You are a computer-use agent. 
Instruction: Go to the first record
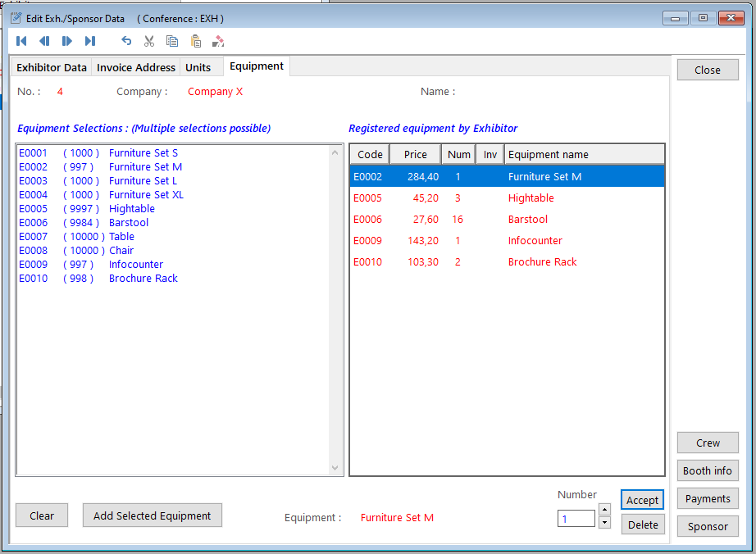coord(21,41)
